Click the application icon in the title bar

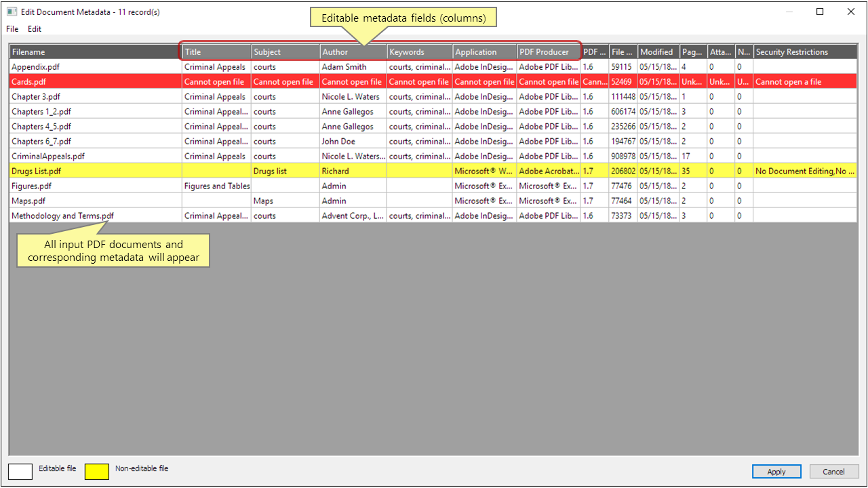[11, 12]
